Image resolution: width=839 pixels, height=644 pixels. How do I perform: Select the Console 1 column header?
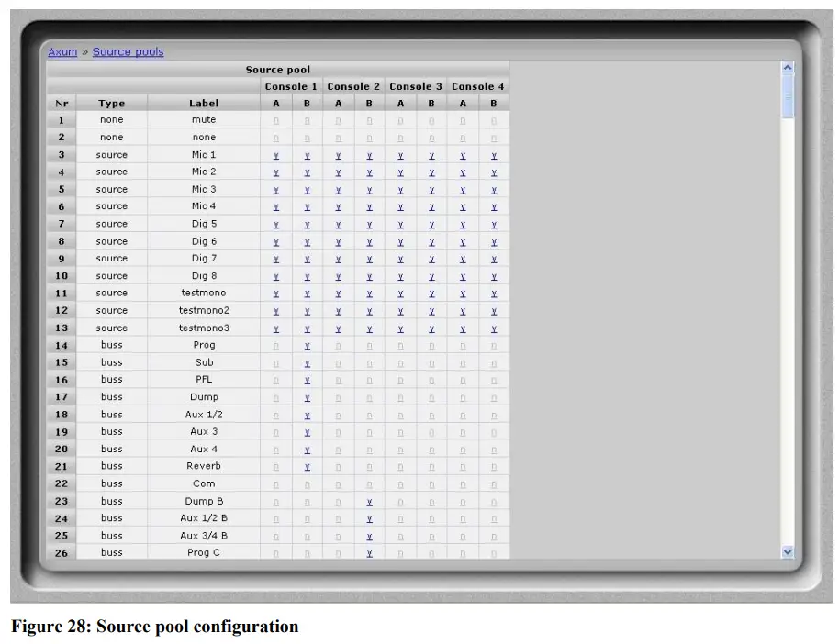291,86
